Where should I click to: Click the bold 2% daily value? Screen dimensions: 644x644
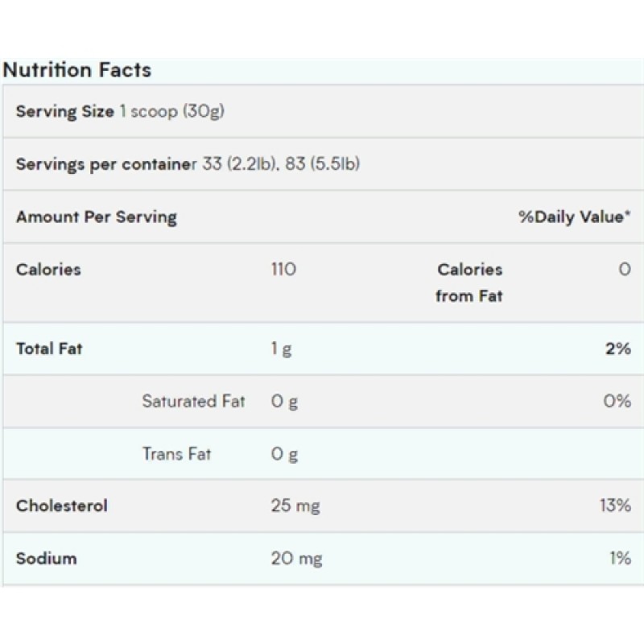point(619,349)
